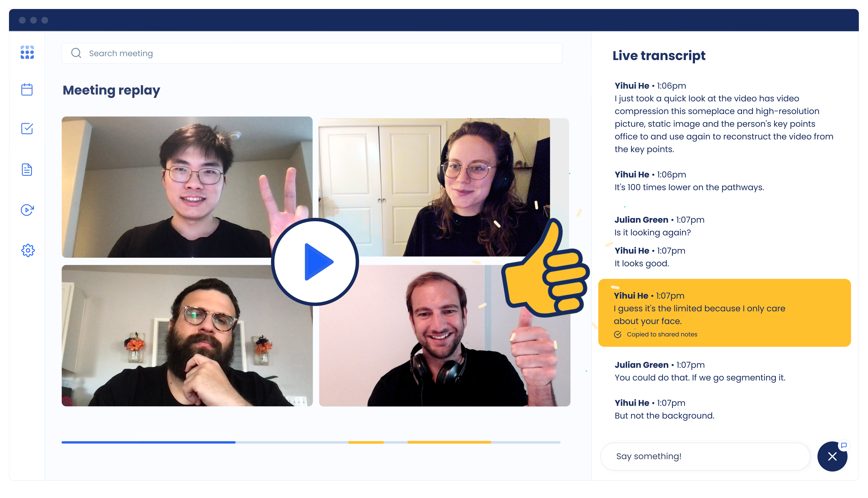This screenshot has width=868, height=498.
Task: Click the Copied to shared notes check icon
Action: 618,334
